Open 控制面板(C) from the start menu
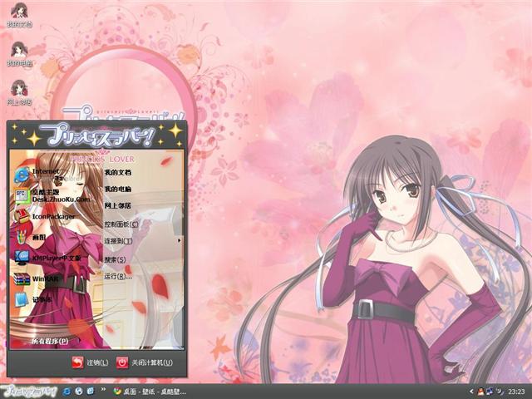Viewport: 532px width, 399px height. [121, 224]
